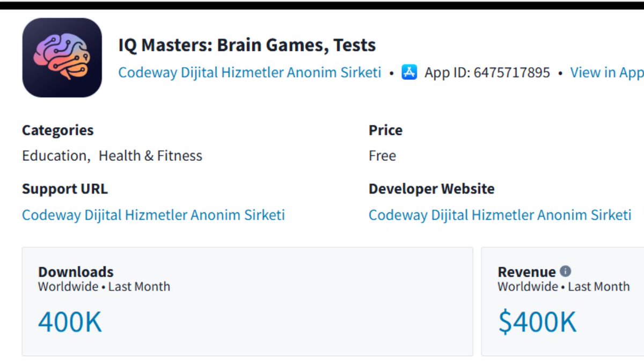Open the Support URL Codeway link

153,215
